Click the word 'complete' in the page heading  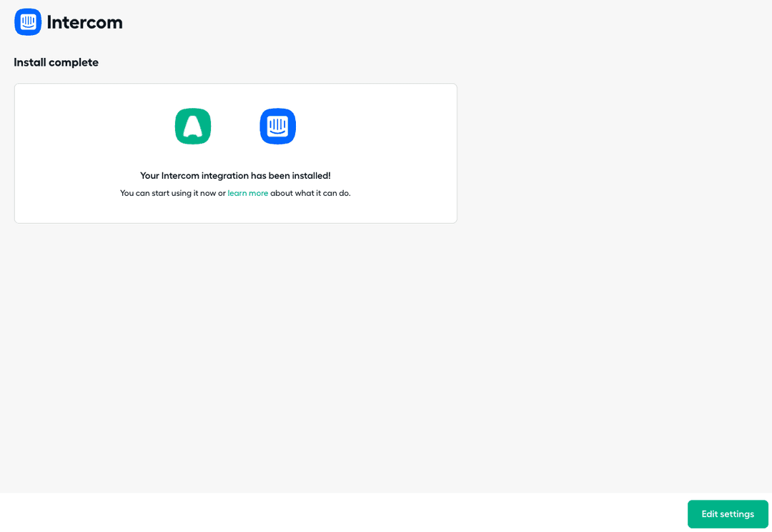click(x=74, y=62)
